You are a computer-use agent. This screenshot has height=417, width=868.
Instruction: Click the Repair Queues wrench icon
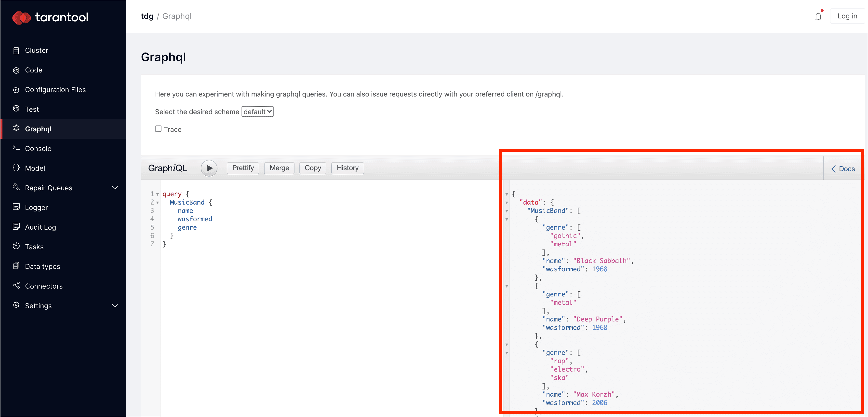(16, 187)
